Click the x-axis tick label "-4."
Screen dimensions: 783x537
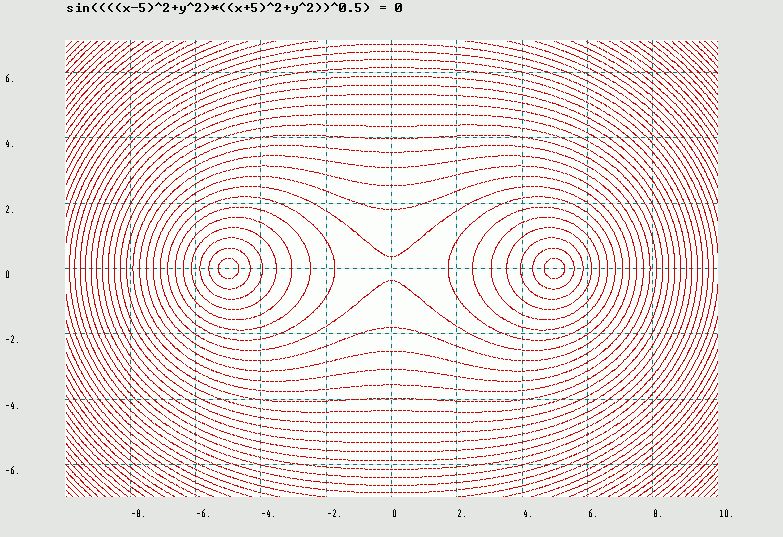[268, 514]
